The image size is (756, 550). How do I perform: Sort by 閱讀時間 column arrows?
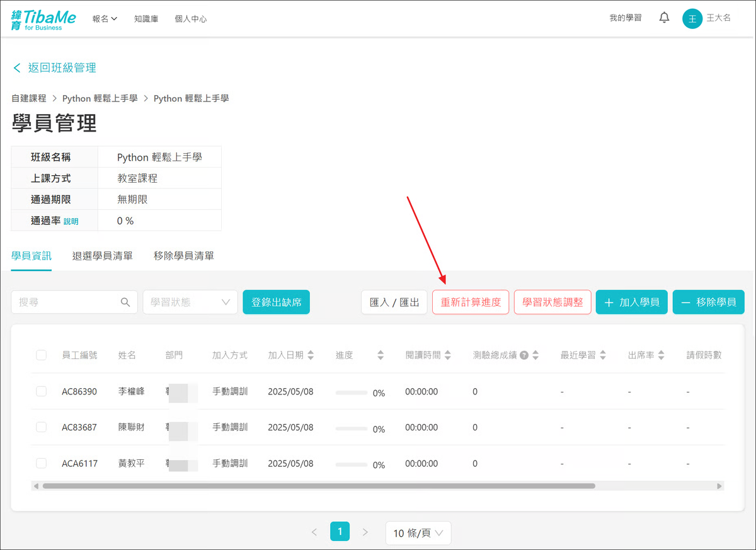447,355
